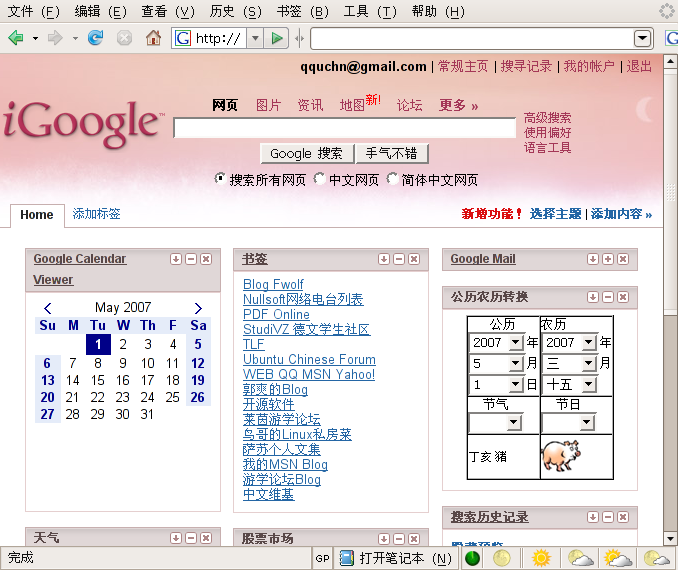Collapse the 书签 gadget
The height and width of the screenshot is (570, 678).
point(399,259)
